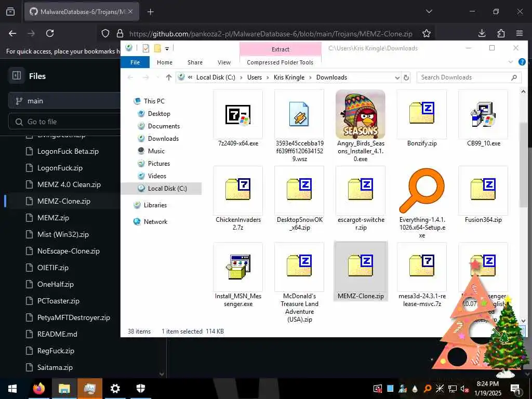Click the tracking protection shield icon
This screenshot has width=532, height=399.
(x=105, y=33)
